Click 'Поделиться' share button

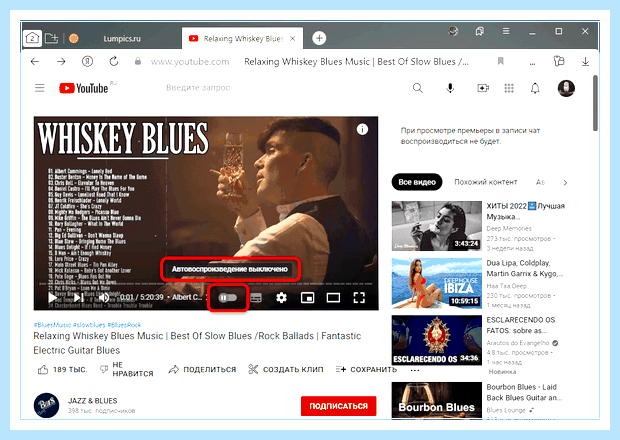pyautogui.click(x=202, y=369)
